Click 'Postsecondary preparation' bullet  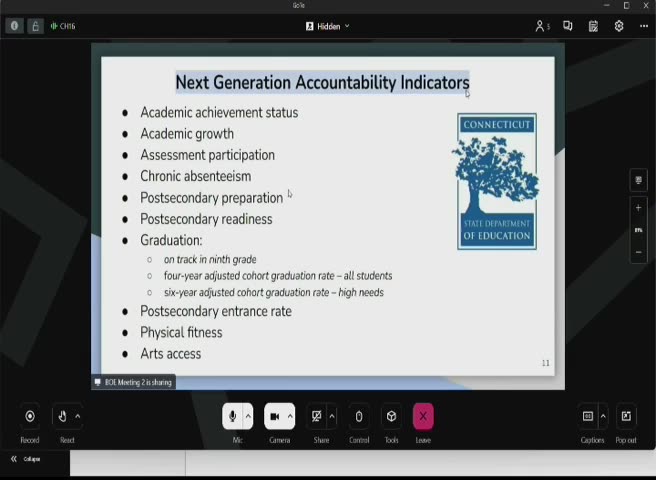pyautogui.click(x=212, y=198)
